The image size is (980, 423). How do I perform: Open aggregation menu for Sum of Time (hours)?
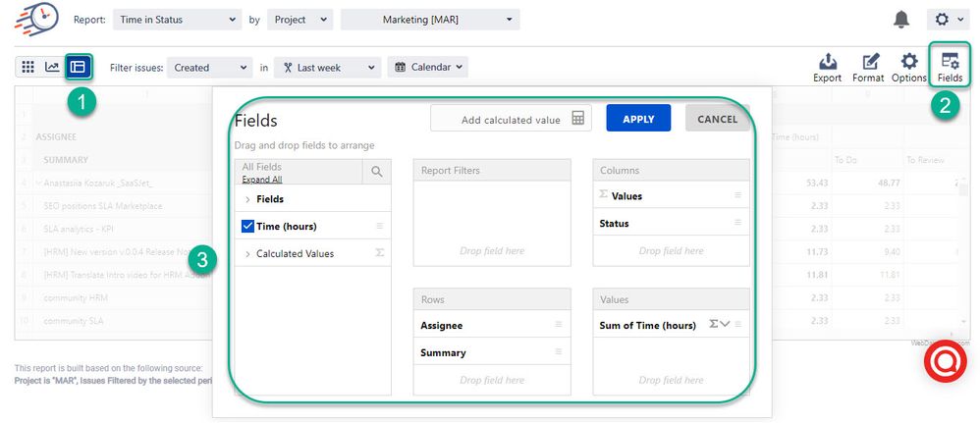[720, 324]
